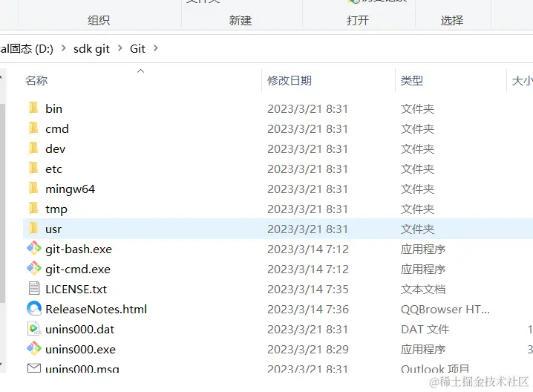Click DAT 文件 type of unins000.dat
533x392 pixels.
tap(425, 330)
